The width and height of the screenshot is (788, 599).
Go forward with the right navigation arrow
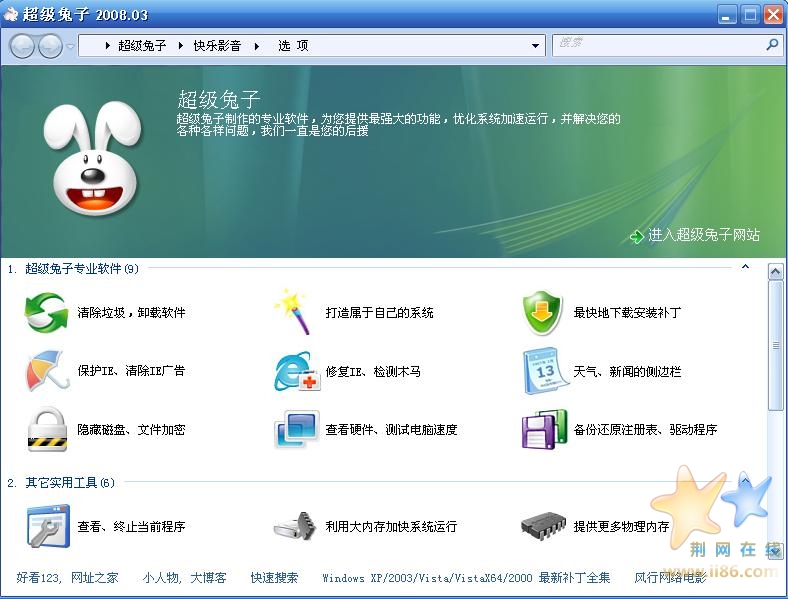(50, 46)
